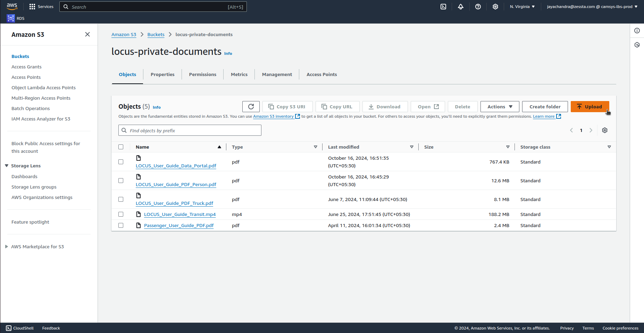Click the refresh objects icon button
Screen dimensions: 644x333
click(251, 107)
